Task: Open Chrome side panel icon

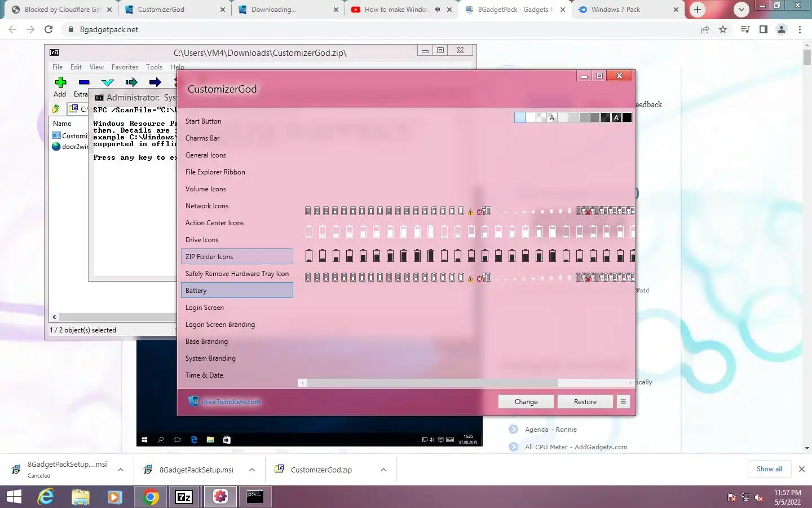Action: (764, 29)
